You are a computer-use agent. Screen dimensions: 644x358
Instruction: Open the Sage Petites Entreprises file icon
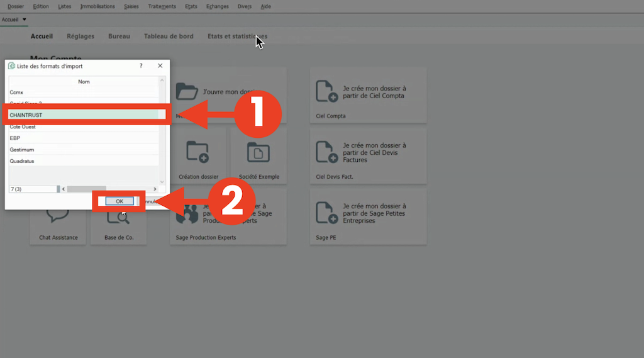tap(326, 213)
